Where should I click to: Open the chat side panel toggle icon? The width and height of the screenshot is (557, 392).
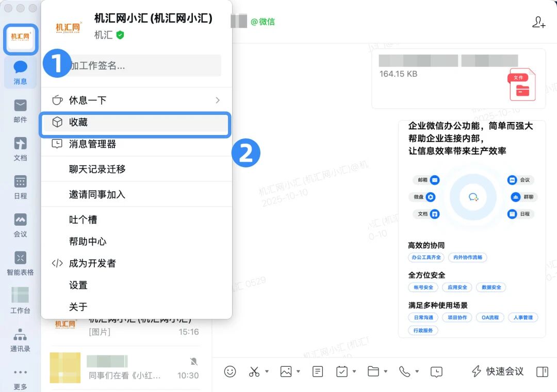pos(542,371)
